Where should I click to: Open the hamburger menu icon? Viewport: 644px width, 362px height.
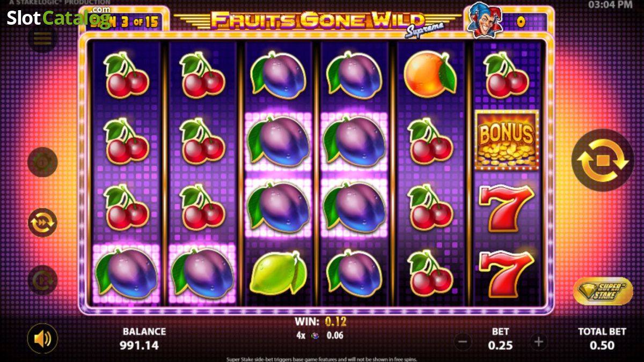point(42,38)
